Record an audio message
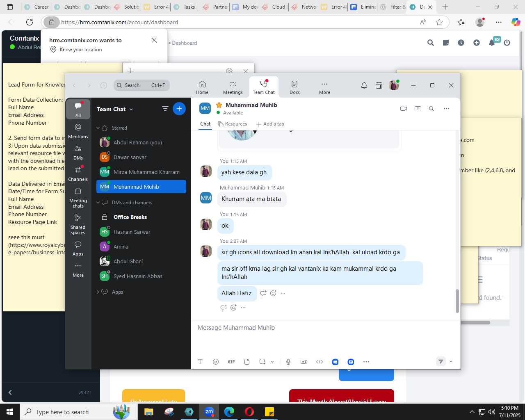 [288, 362]
